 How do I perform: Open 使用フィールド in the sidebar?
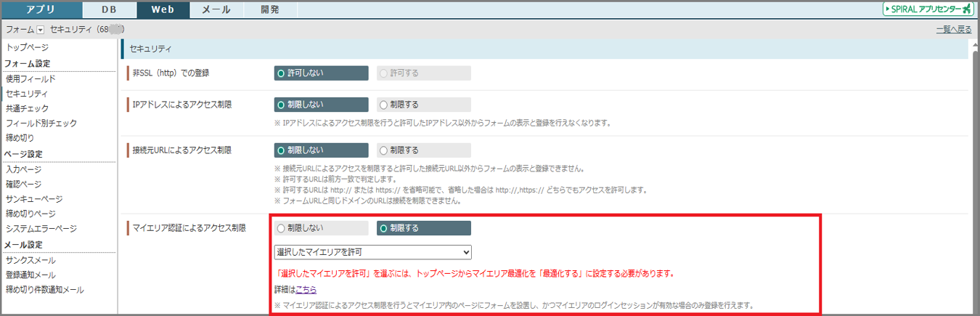(30, 78)
